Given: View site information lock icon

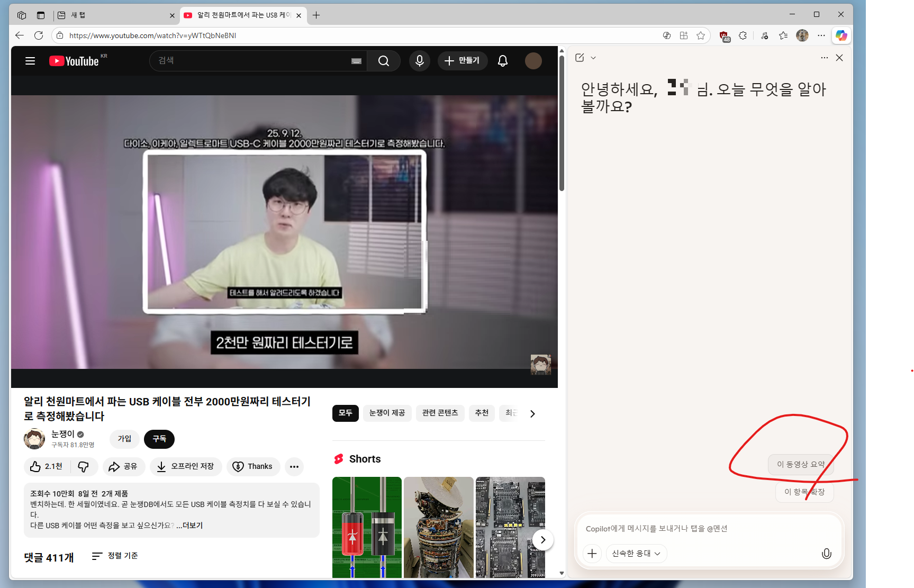Looking at the screenshot, I should click(60, 35).
